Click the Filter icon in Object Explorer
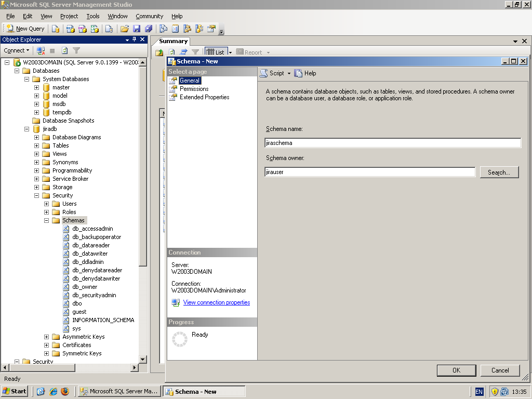This screenshot has height=399, width=532. pyautogui.click(x=76, y=50)
